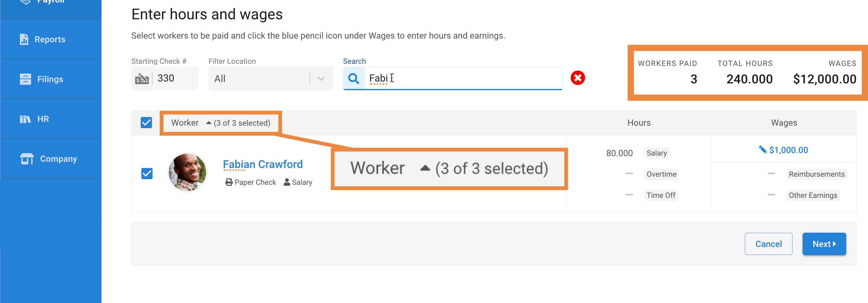
Task: Click the Filings drawer icon
Action: pos(25,79)
